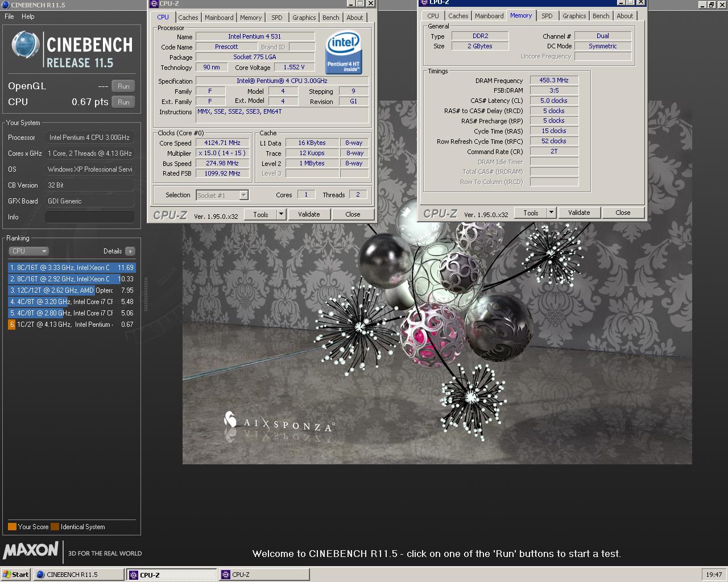Switch to Bench tab in Memory window
The width and height of the screenshot is (728, 582).
(x=601, y=16)
